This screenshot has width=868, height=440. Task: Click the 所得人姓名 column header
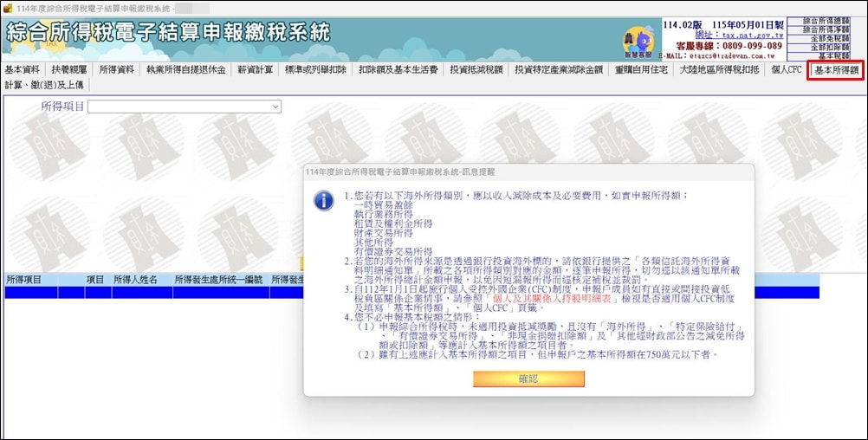click(142, 280)
